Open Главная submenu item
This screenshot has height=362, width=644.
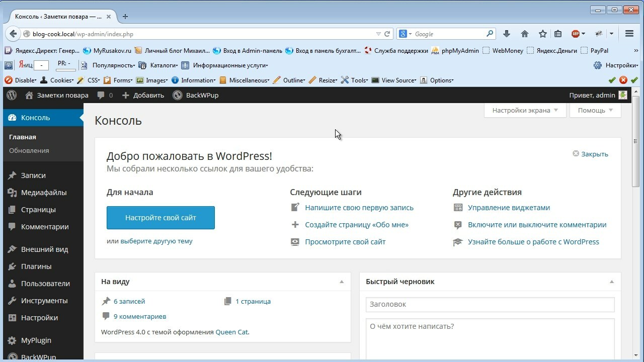pyautogui.click(x=23, y=137)
